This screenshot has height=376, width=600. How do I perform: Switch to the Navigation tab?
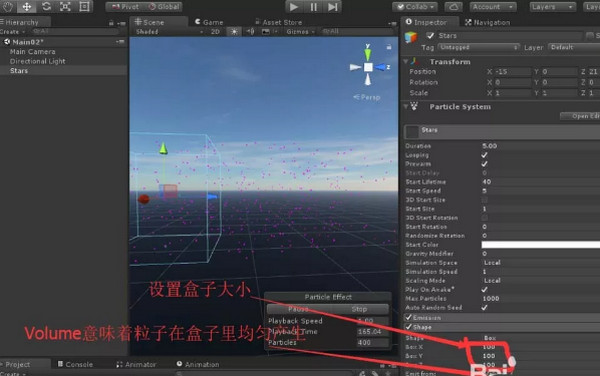[488, 22]
